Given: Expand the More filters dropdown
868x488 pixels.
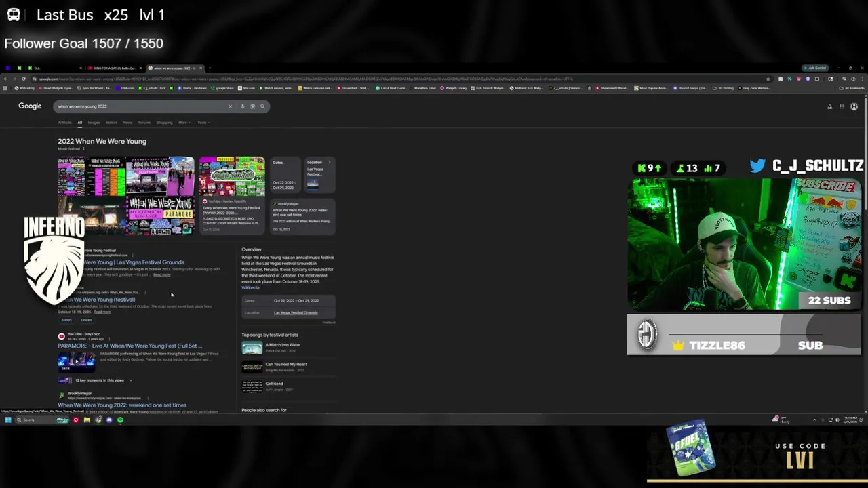Looking at the screenshot, I should (184, 123).
